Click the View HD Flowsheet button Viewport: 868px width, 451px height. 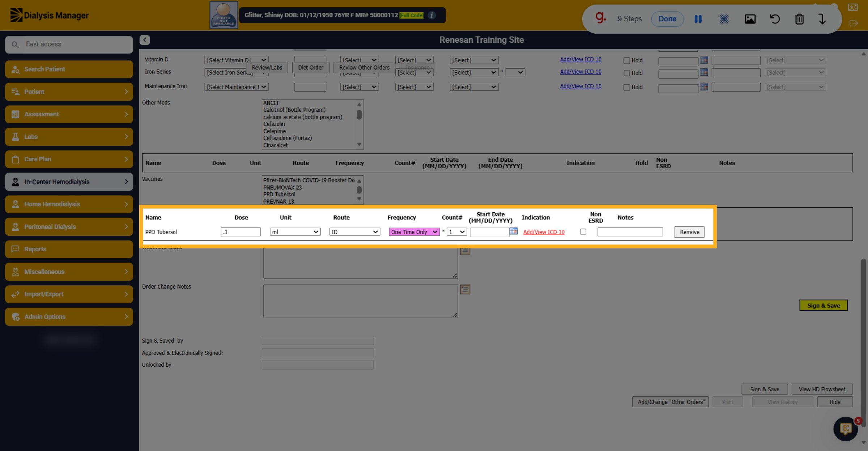(822, 389)
